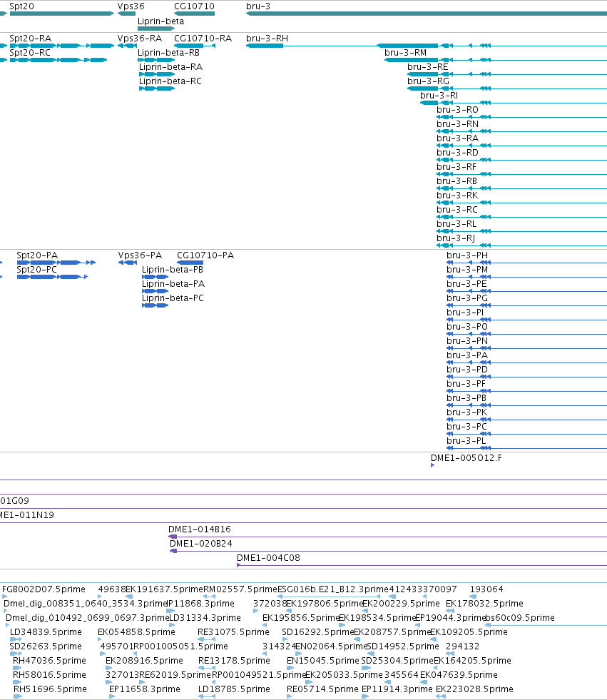This screenshot has width=607, height=700.
Task: Select the bru-3-RH transcript label
Action: coord(267,39)
